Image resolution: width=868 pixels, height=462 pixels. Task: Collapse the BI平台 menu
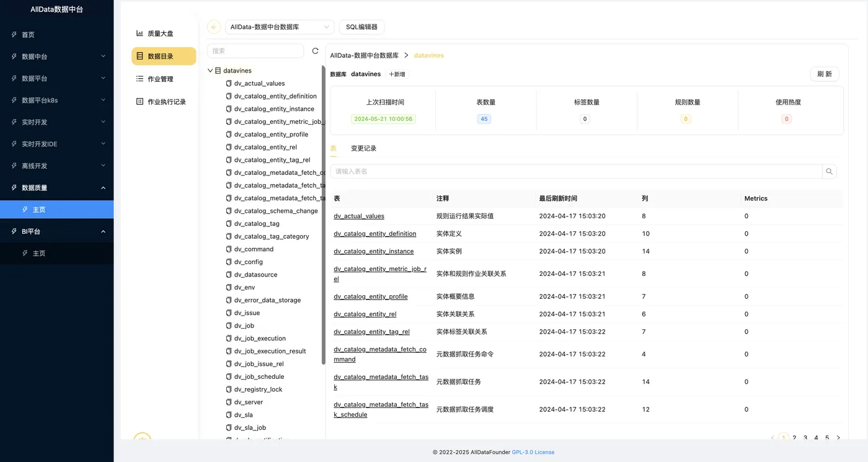click(x=56, y=231)
